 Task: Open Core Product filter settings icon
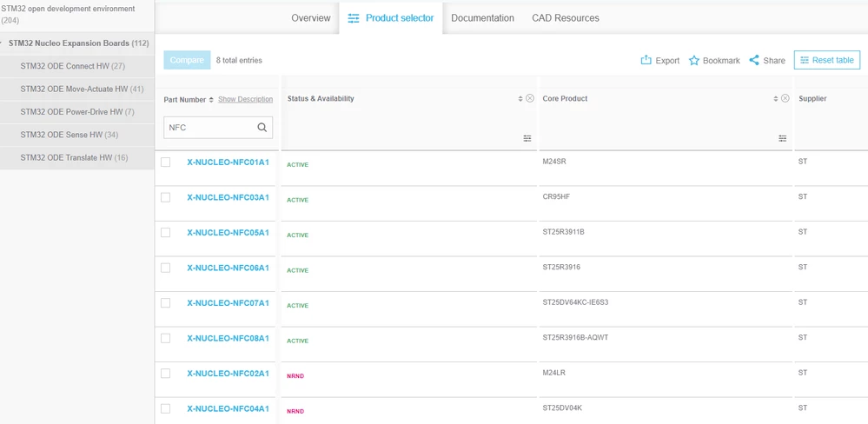click(x=783, y=138)
